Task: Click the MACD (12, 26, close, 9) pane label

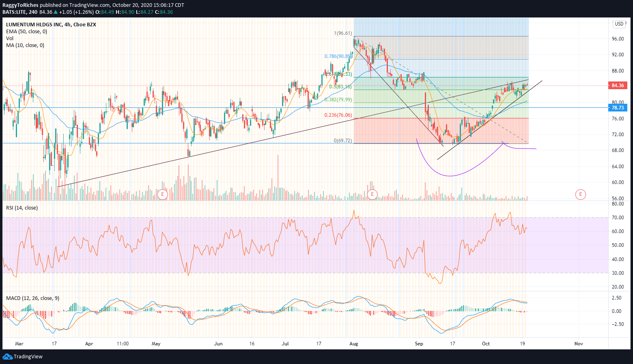Action: (x=32, y=298)
